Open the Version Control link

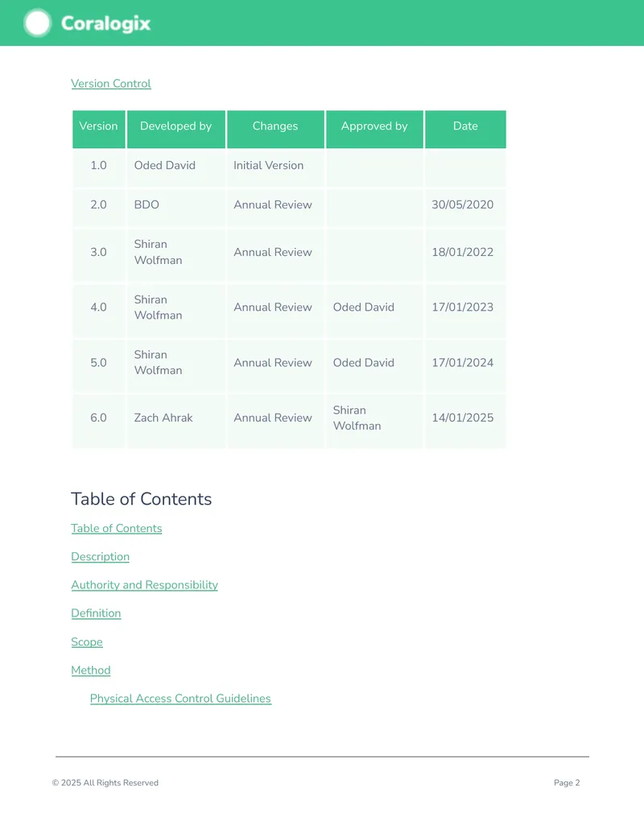(x=111, y=84)
